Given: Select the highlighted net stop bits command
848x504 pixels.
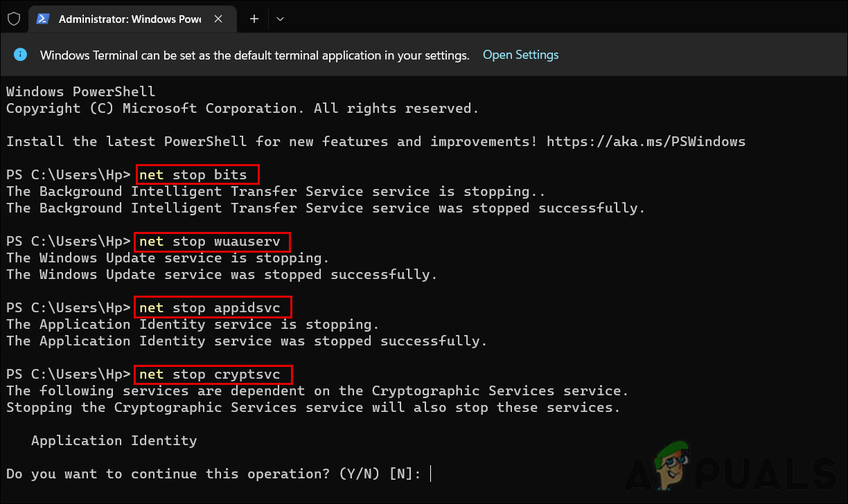Looking at the screenshot, I should pyautogui.click(x=197, y=174).
